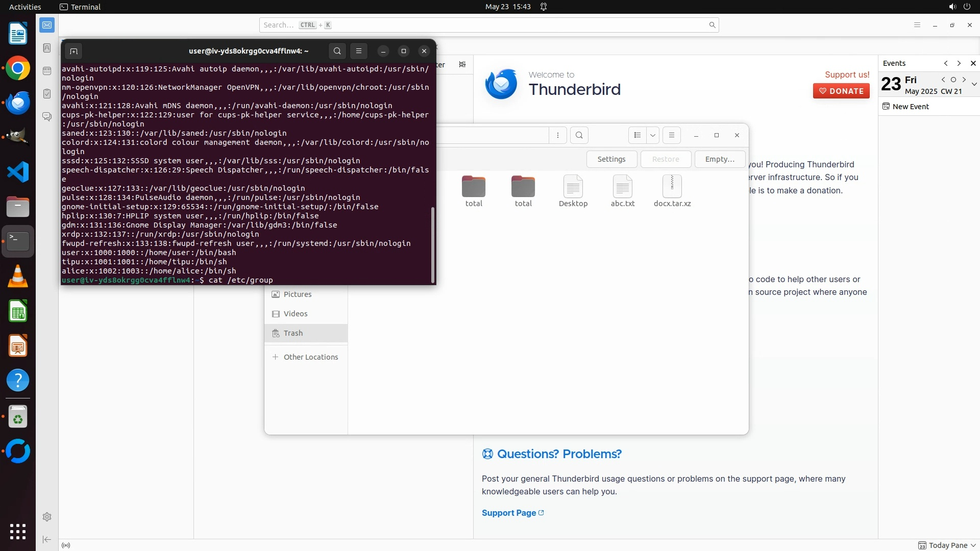The image size is (980, 551).
Task: Open terminal hamburger menu
Action: coord(359,51)
